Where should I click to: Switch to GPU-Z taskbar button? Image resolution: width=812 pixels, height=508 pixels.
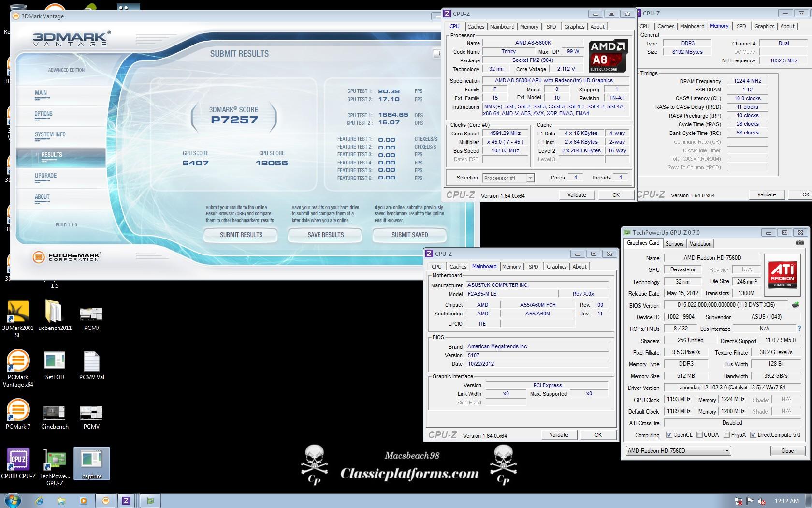coord(150,501)
